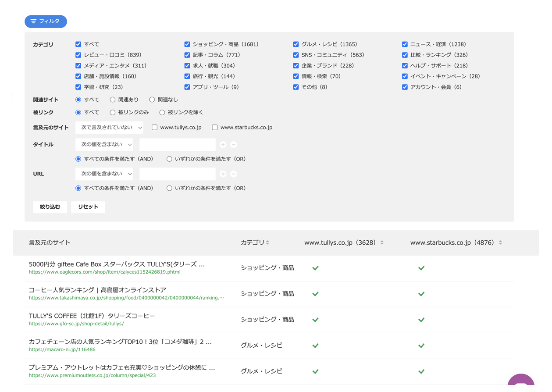552x392 pixels.
Task: Collapse the フィルタ panel button
Action: pos(46,21)
